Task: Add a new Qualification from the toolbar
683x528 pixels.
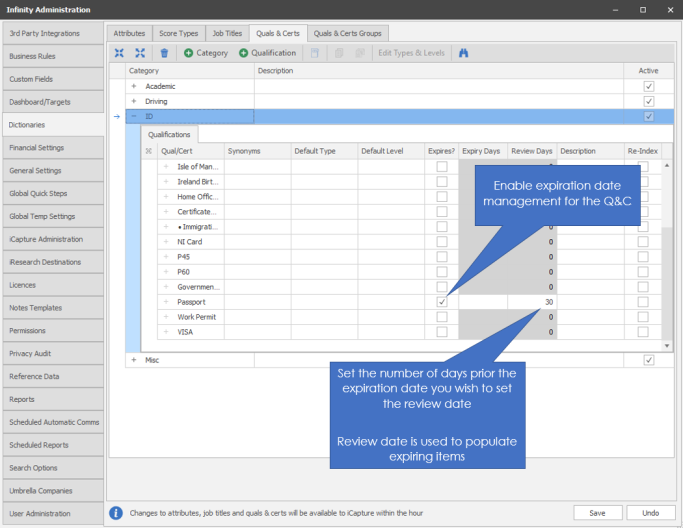Action: point(267,53)
